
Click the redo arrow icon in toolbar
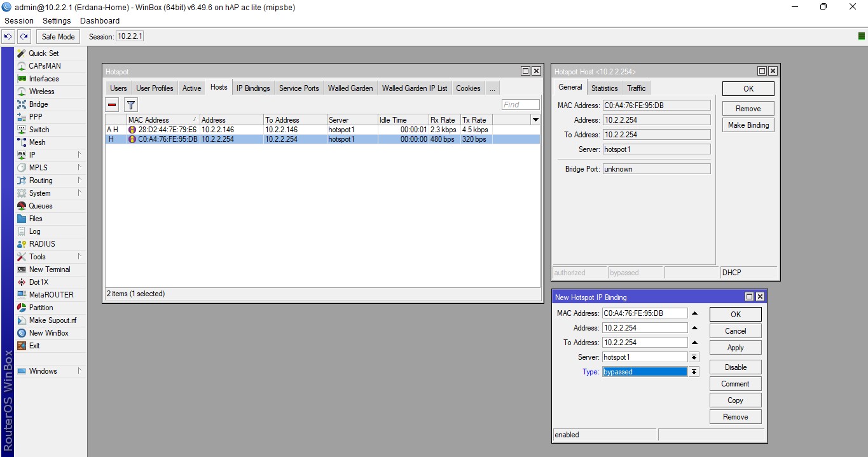[24, 37]
